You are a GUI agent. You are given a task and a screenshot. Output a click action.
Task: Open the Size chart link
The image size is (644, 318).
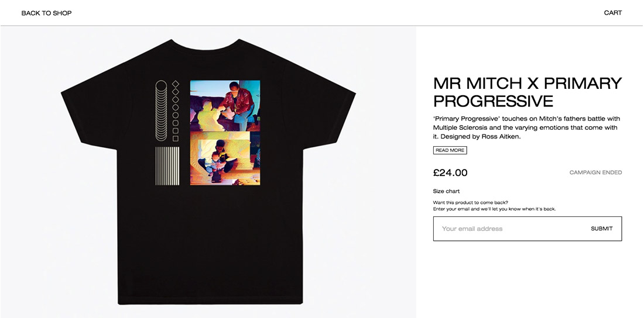click(x=447, y=191)
